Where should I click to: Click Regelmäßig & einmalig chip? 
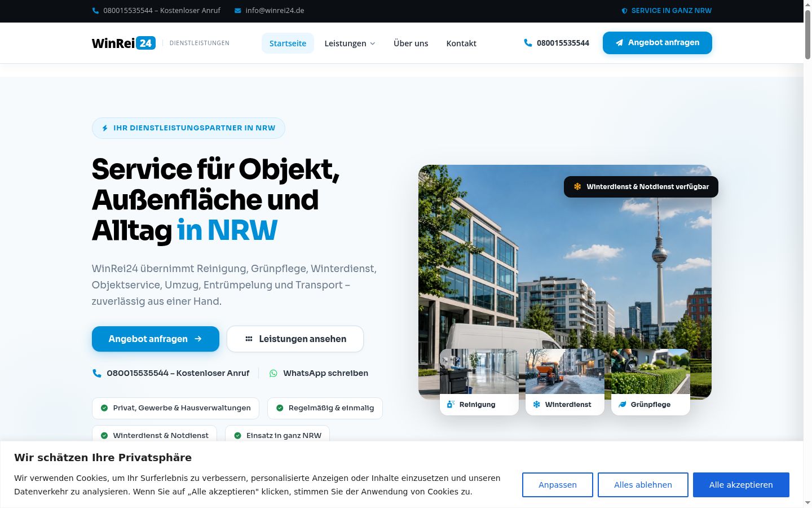tap(325, 408)
